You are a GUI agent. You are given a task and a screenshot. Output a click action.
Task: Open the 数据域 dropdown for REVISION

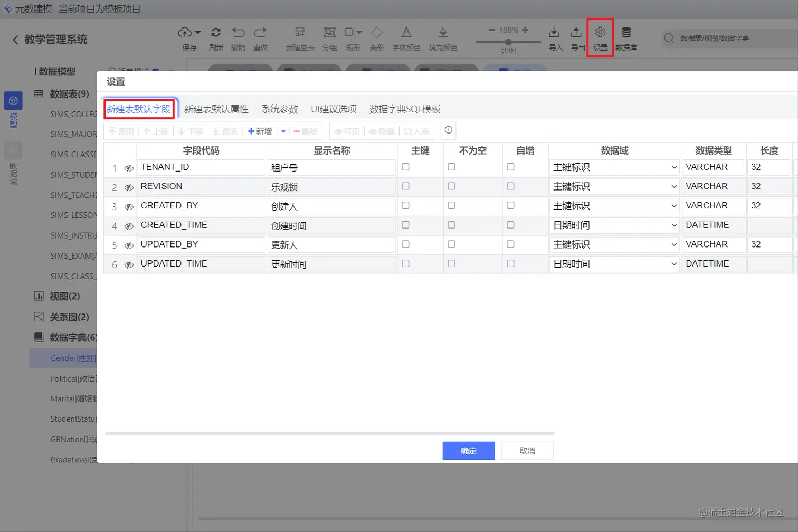[x=615, y=187]
